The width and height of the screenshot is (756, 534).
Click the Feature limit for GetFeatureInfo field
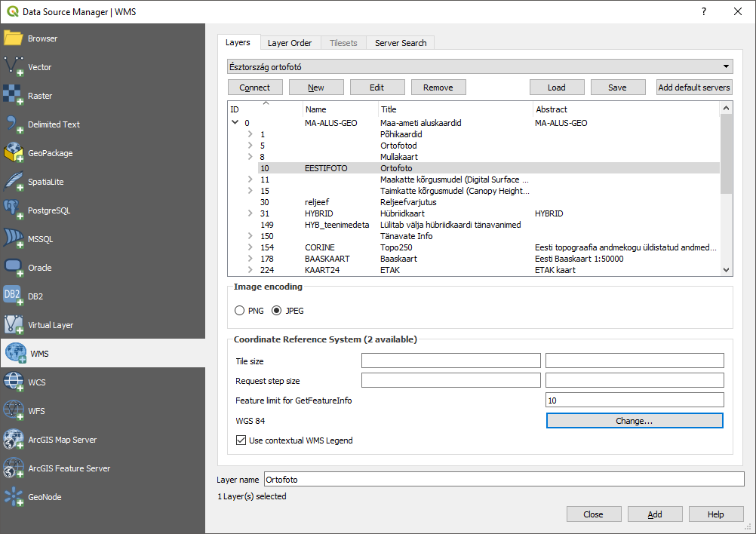(635, 400)
